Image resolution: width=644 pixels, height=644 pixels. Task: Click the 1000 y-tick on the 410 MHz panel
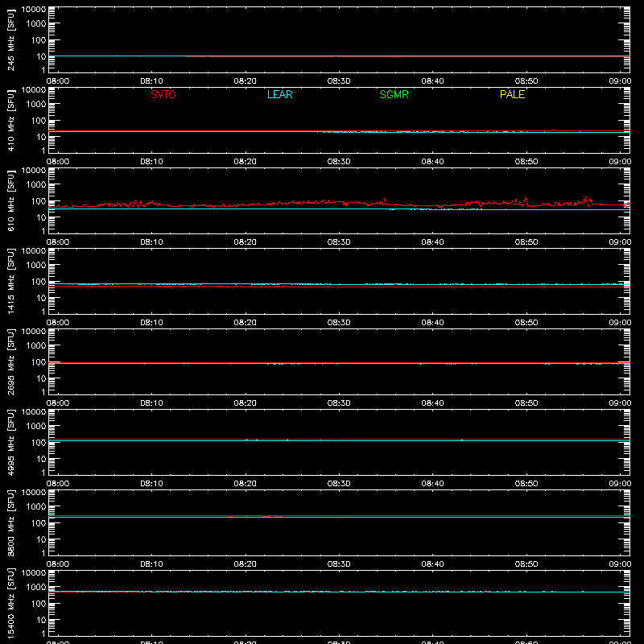(36, 105)
